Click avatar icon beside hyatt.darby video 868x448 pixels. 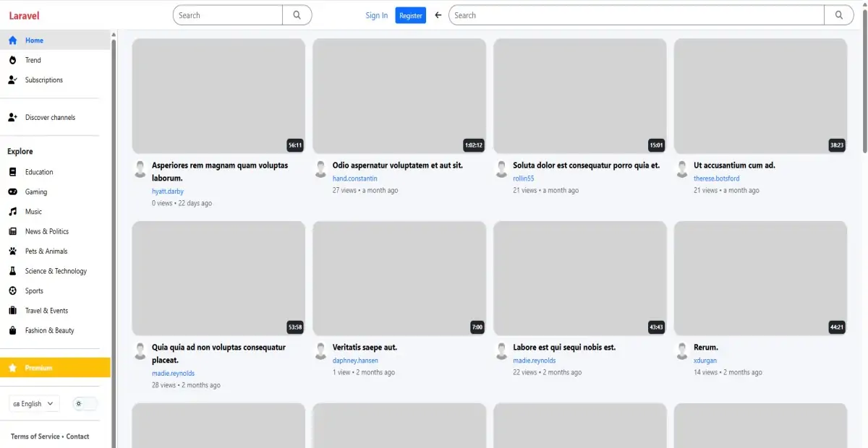pyautogui.click(x=140, y=169)
